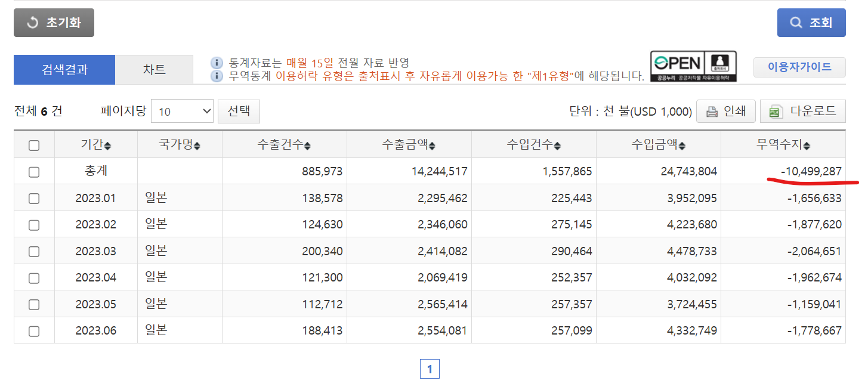Sort by 무역수지 using header arrows

click(x=807, y=146)
